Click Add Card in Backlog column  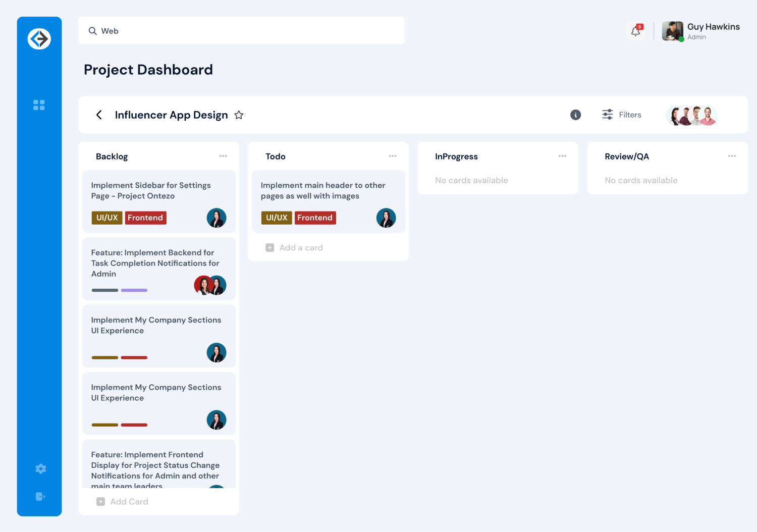point(123,501)
